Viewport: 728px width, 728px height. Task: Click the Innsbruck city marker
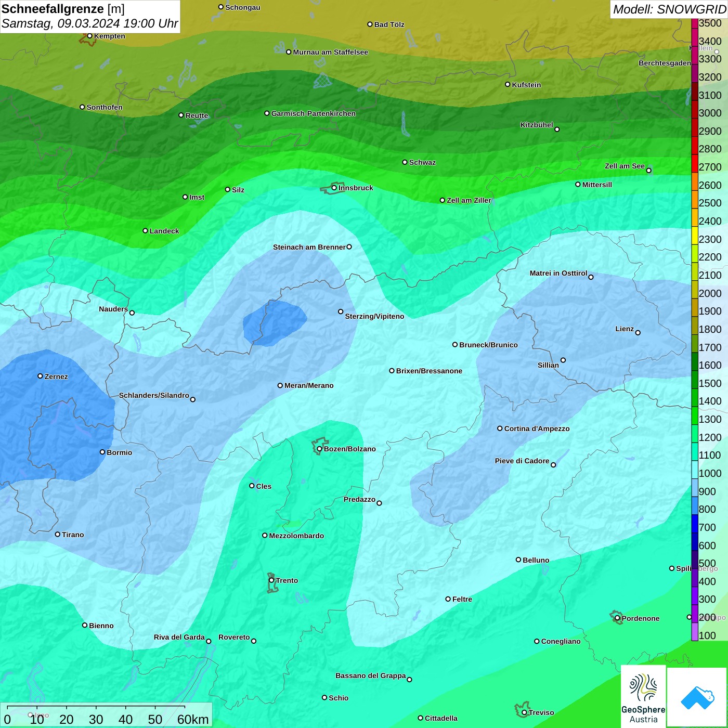pos(334,188)
